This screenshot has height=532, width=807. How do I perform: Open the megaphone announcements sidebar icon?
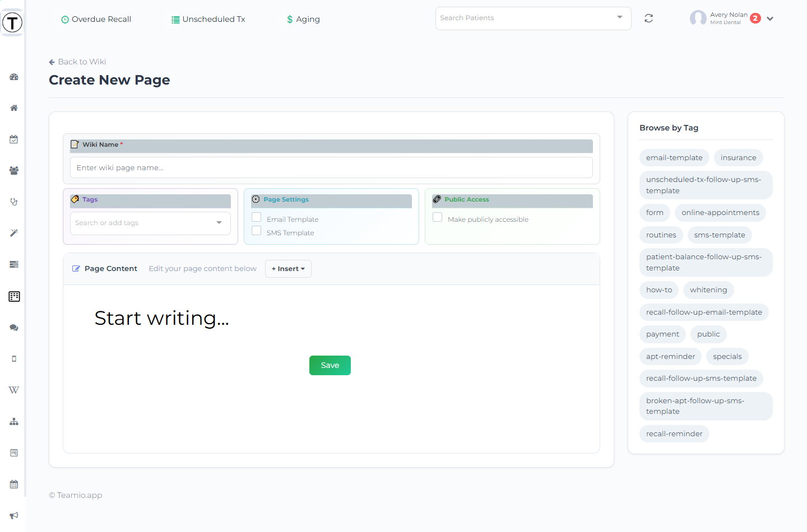14,516
